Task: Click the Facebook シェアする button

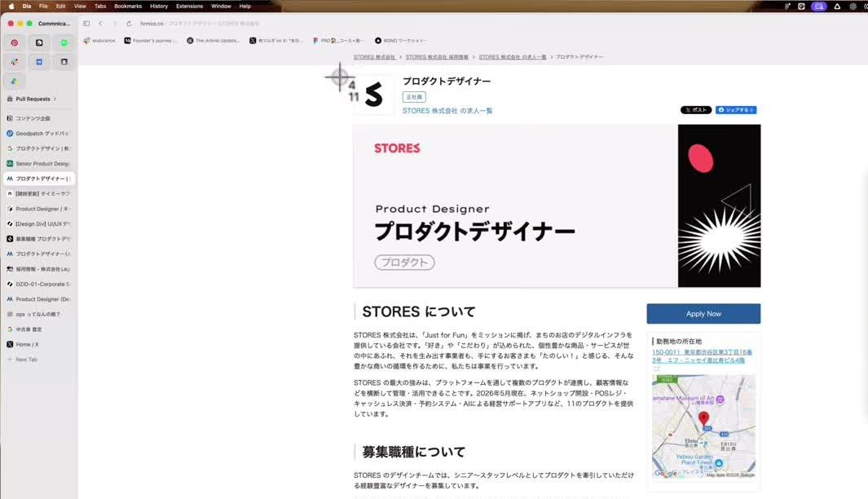Action: (x=736, y=109)
